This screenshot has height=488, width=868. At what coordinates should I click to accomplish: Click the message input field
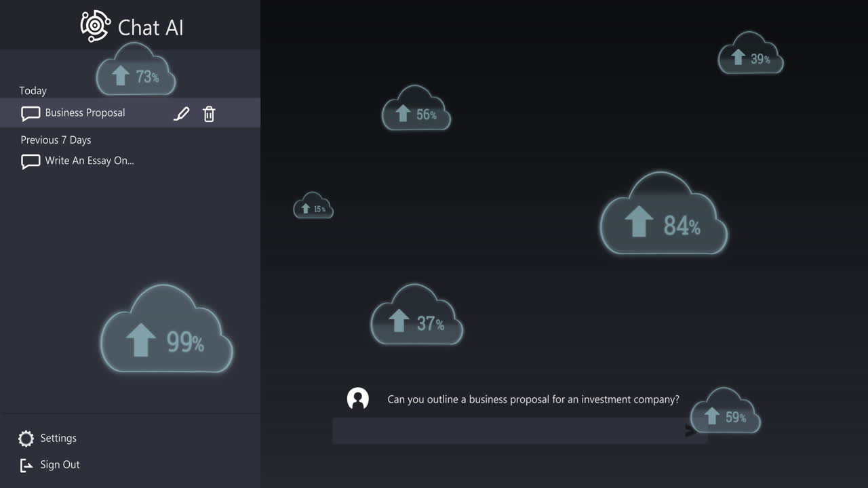pyautogui.click(x=509, y=430)
